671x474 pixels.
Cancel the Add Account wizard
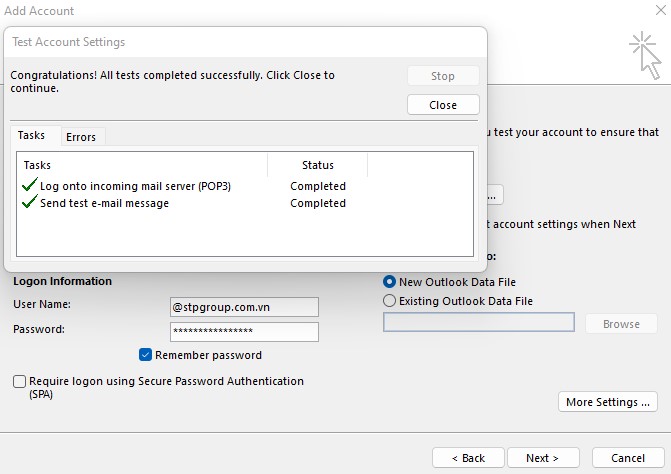point(628,458)
